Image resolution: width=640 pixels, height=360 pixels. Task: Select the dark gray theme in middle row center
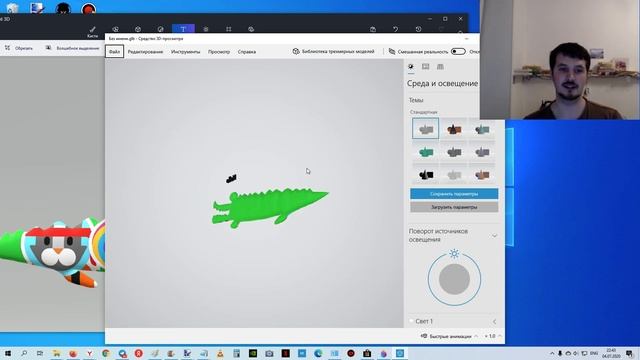pyautogui.click(x=454, y=152)
